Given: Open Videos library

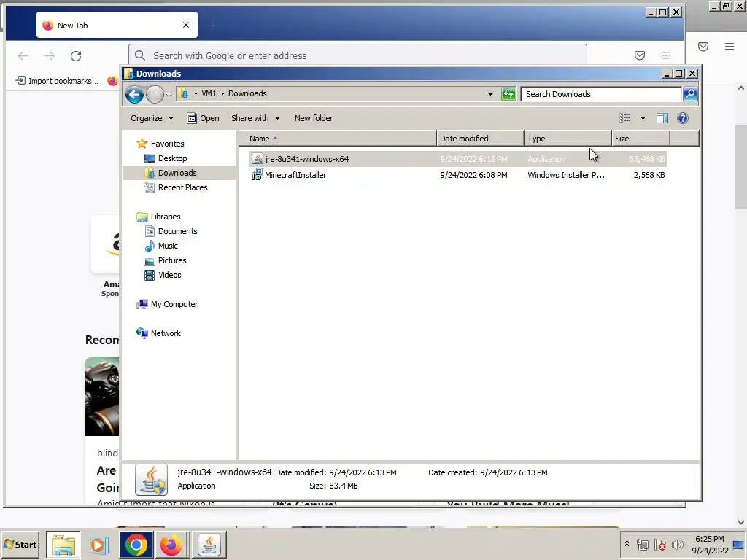Looking at the screenshot, I should (x=169, y=275).
